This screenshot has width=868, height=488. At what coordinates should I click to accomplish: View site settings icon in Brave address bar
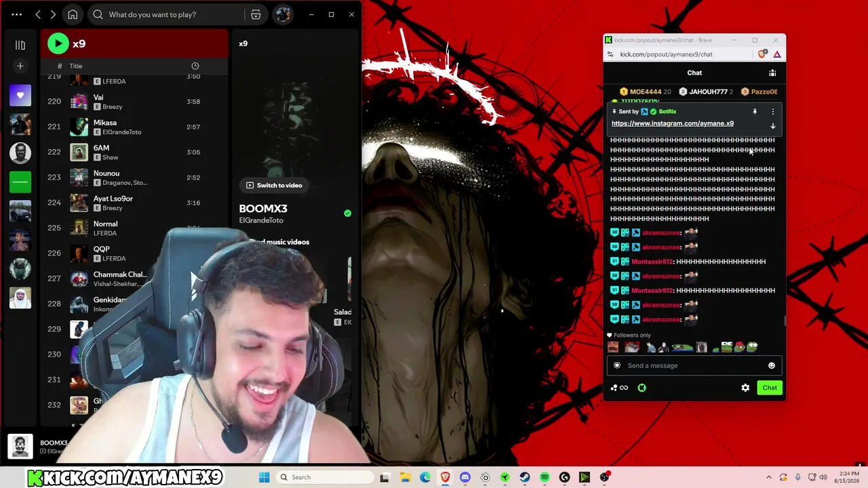click(x=610, y=54)
